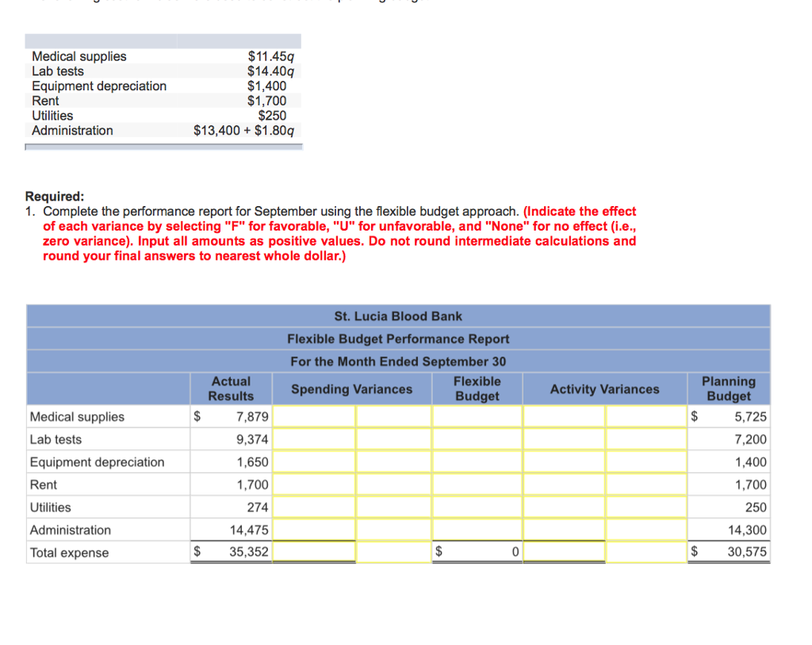Click the St. Lucia Blood Bank title row
This screenshot has height=645, width=812.
click(x=398, y=315)
